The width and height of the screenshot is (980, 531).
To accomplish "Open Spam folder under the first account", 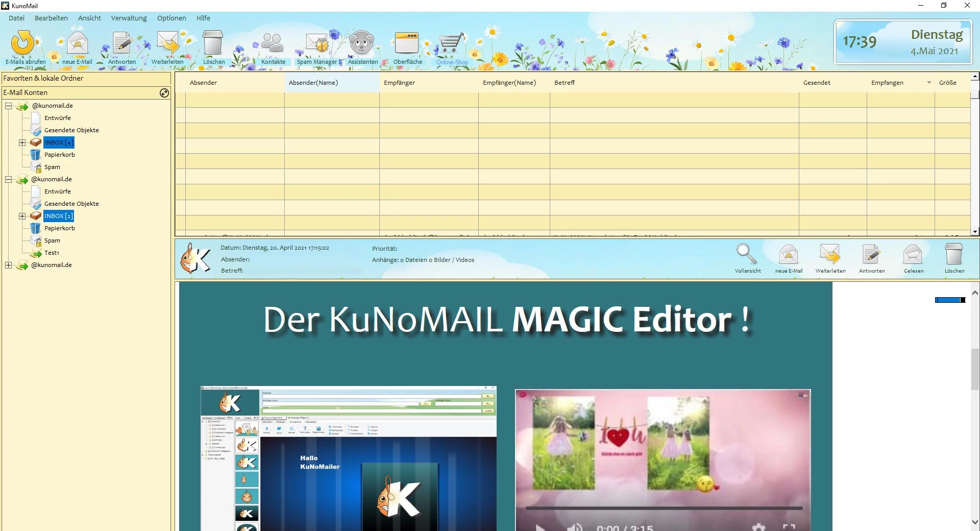I will 52,167.
